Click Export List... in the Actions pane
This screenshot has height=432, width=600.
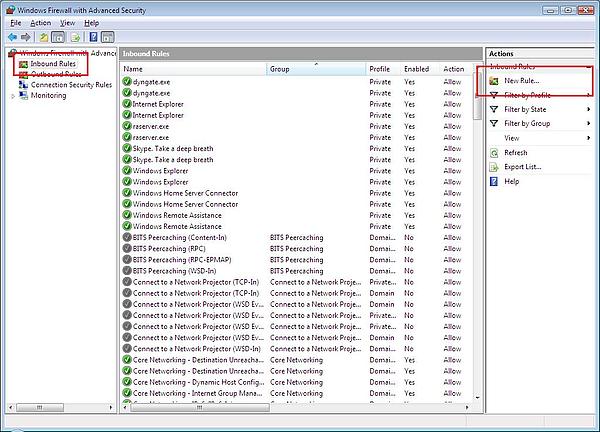(523, 167)
